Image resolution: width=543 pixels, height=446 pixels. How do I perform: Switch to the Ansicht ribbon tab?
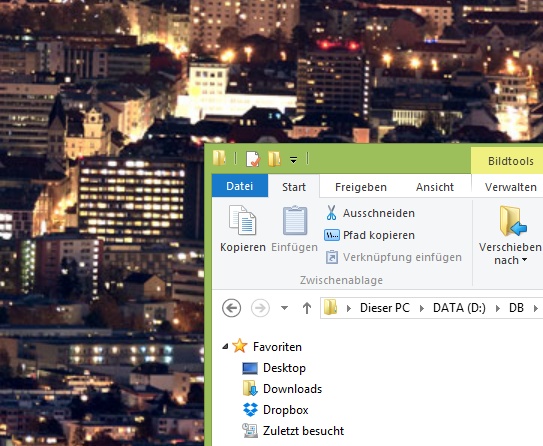[435, 187]
